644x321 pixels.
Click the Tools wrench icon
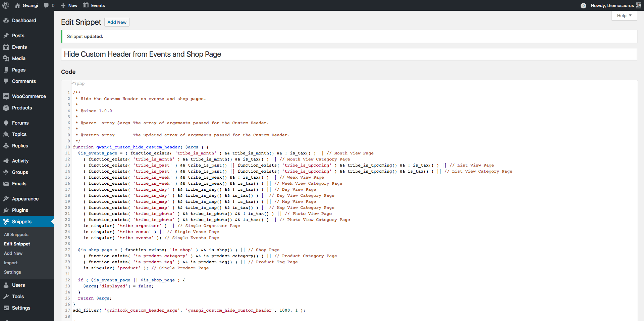[x=6, y=296]
